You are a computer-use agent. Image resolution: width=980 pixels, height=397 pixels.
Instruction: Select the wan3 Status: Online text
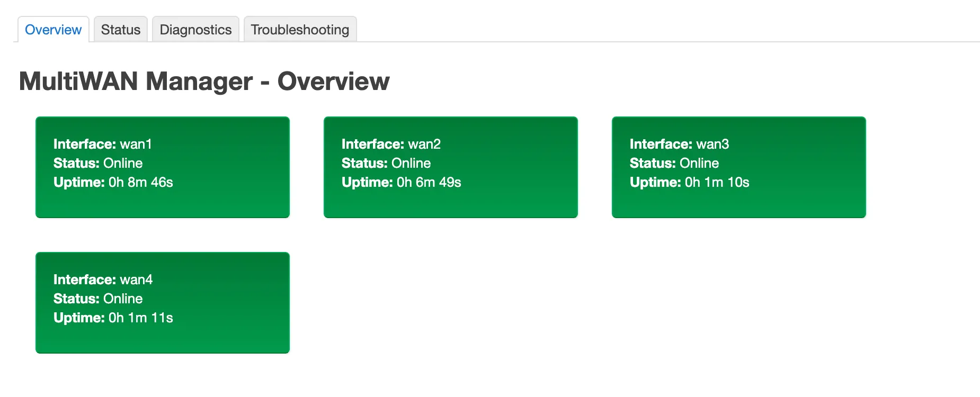[674, 163]
